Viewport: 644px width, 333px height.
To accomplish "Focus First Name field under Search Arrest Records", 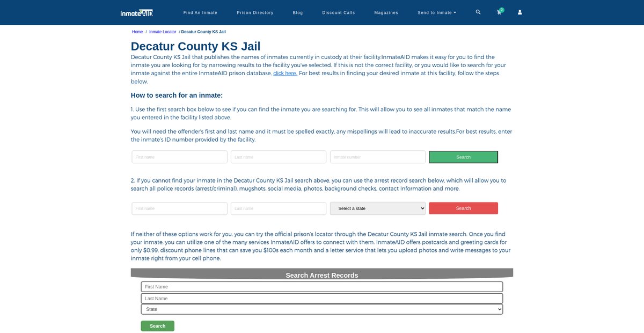I will click(x=322, y=287).
